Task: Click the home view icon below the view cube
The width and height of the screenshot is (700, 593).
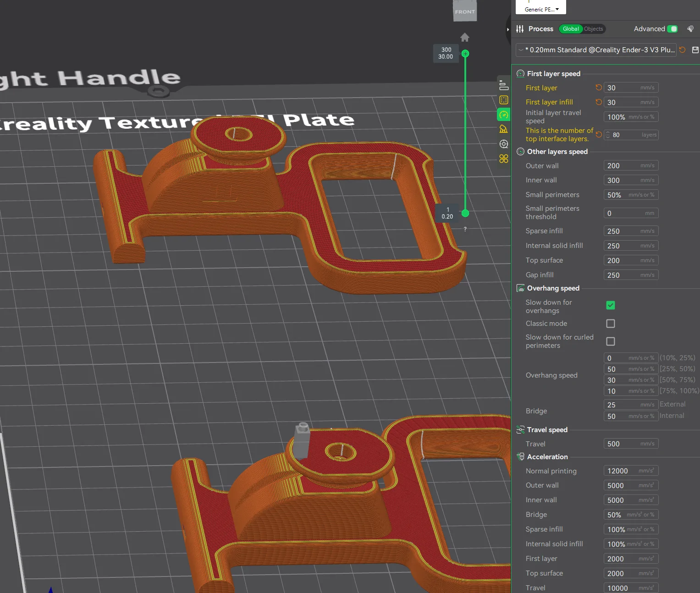Action: click(x=465, y=37)
